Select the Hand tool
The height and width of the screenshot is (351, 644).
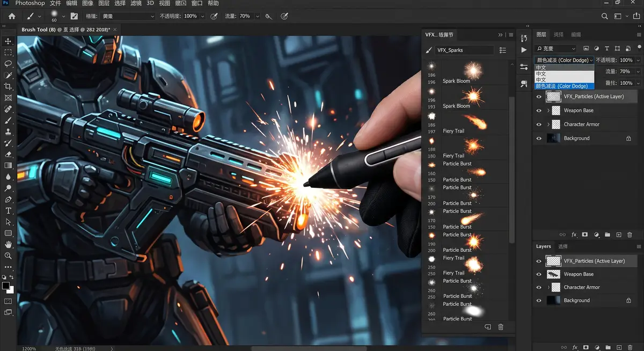coord(8,245)
